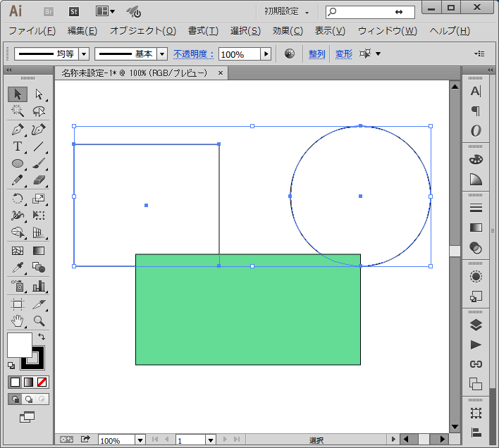Select the Zoom tool
Viewport: 499px width, 448px height.
(39, 321)
